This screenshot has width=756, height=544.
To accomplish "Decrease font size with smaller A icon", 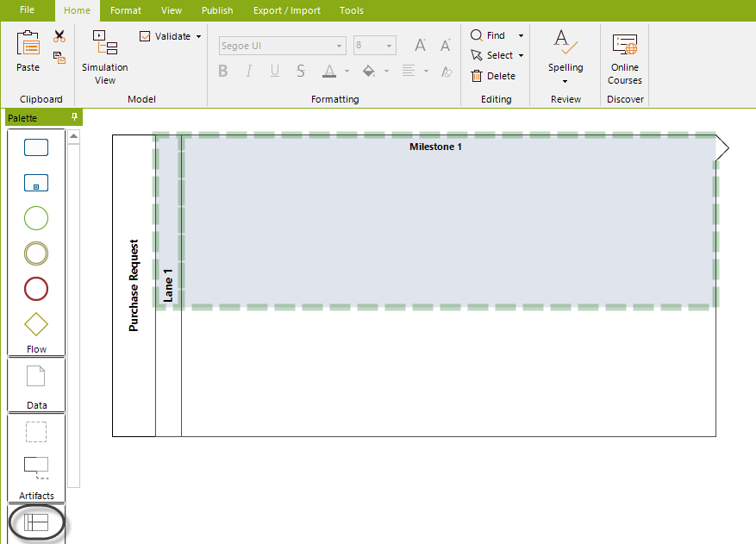I will click(446, 46).
